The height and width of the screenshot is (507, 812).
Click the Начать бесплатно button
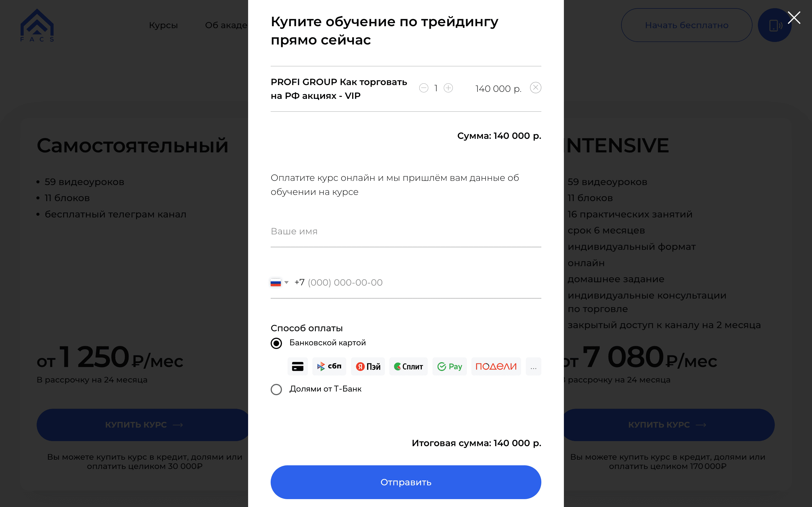(x=686, y=25)
